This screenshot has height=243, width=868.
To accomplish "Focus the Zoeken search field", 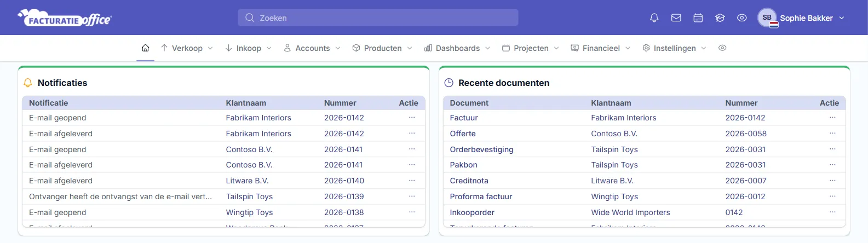I will (x=378, y=18).
